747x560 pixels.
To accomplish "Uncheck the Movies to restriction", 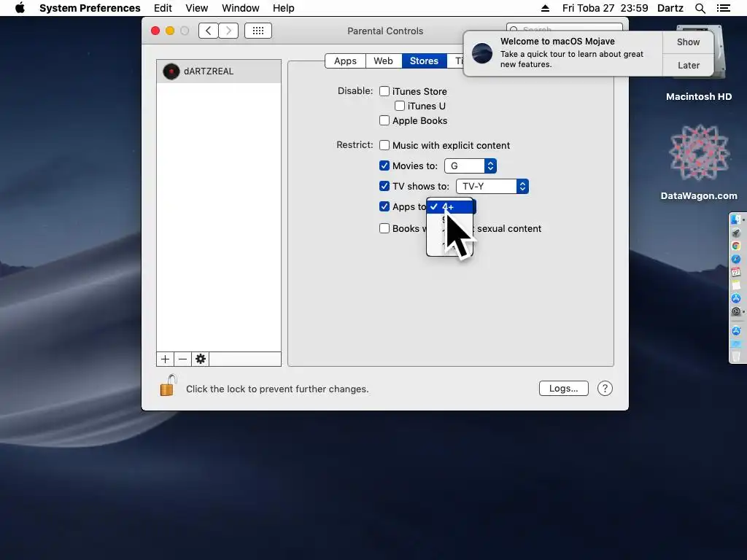I will click(384, 166).
